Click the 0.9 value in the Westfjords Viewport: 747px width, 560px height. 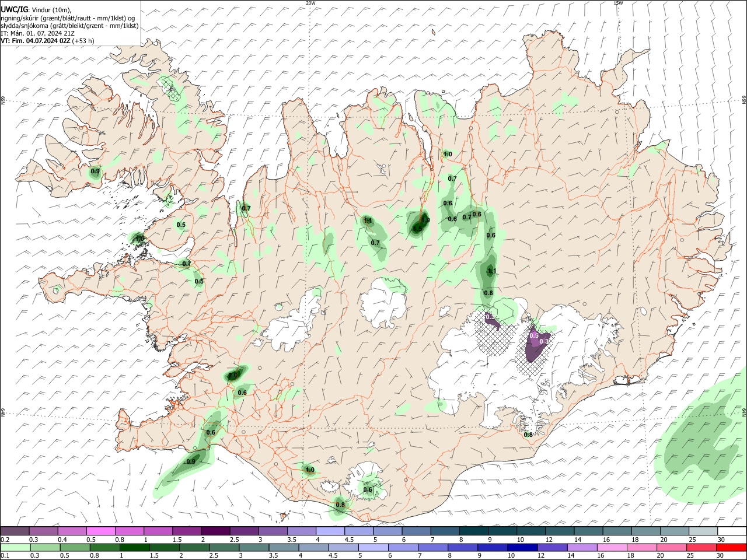click(x=95, y=171)
